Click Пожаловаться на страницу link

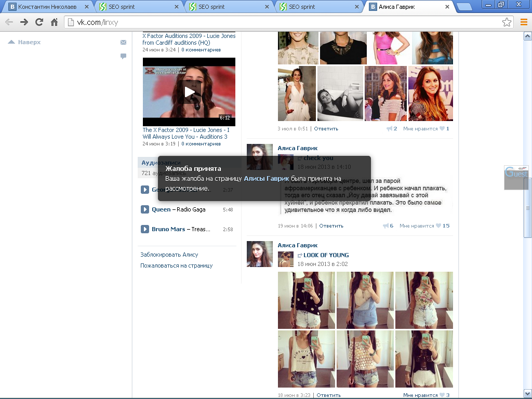pyautogui.click(x=177, y=265)
